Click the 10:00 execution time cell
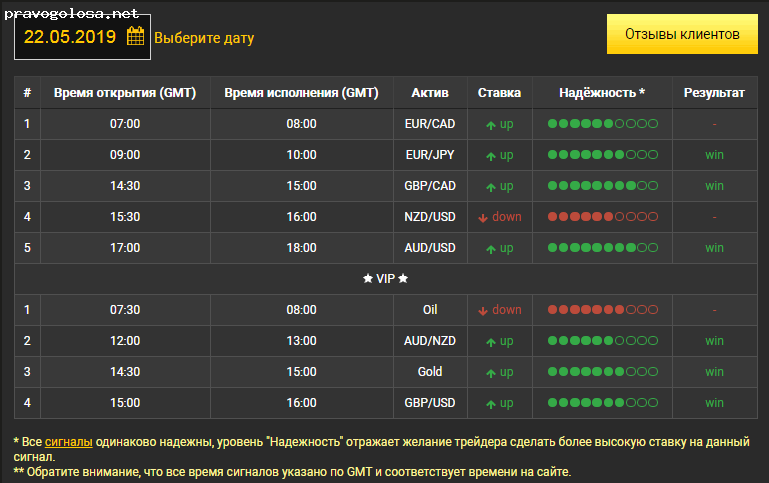The width and height of the screenshot is (769, 483). pyautogui.click(x=301, y=154)
